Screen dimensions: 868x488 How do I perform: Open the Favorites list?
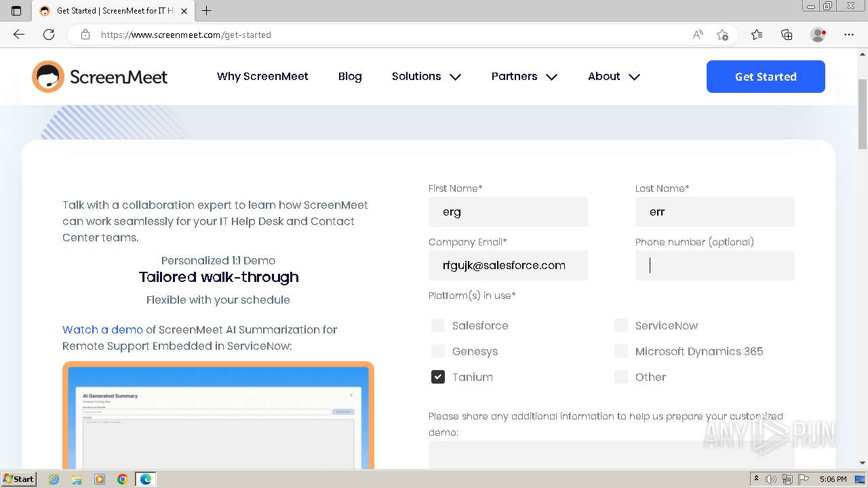(x=757, y=35)
